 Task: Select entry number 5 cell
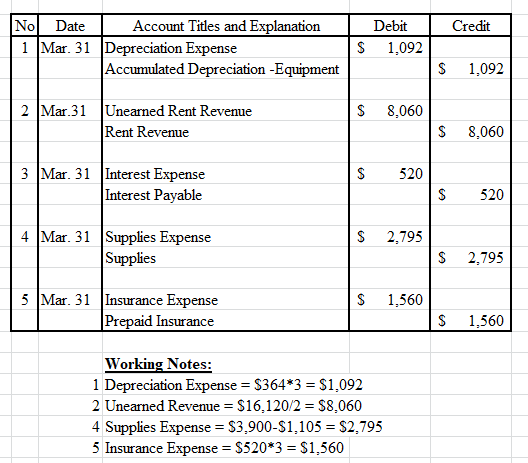25,300
